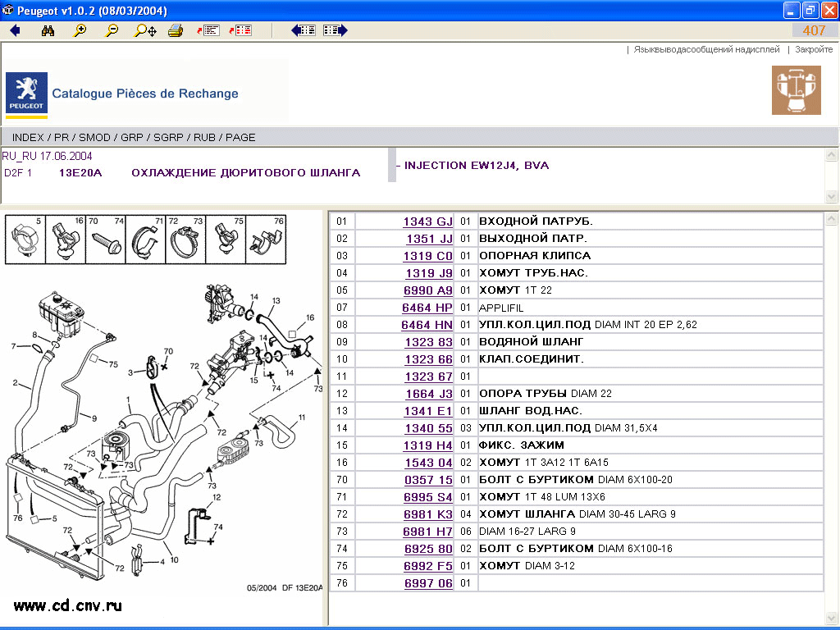Select the zoom-and-pan magnifier tool
This screenshot has height=630, width=840.
click(145, 30)
